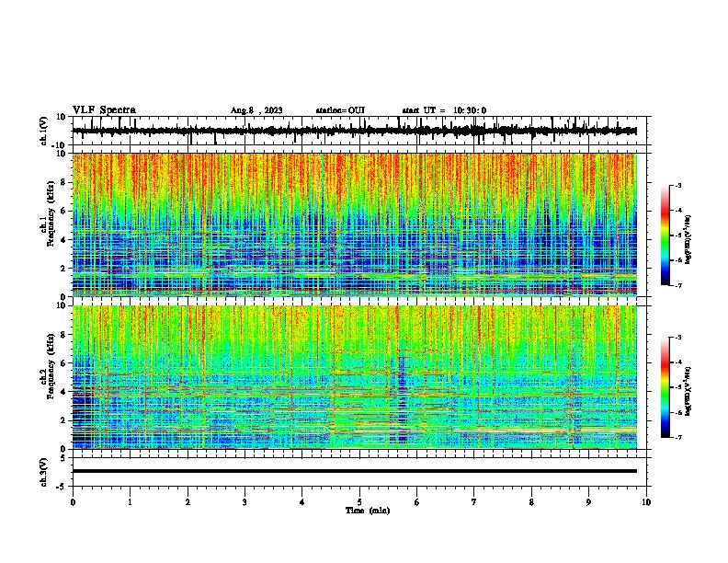Click the "-7" tick on ch.2 colorbar
This screenshot has width=728, height=563.
click(x=678, y=438)
